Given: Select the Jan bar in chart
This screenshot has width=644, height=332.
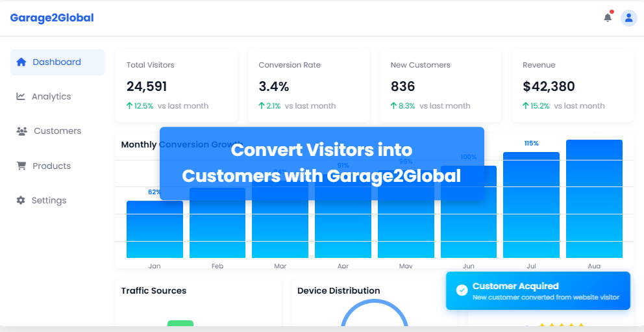Looking at the screenshot, I should pos(155,229).
